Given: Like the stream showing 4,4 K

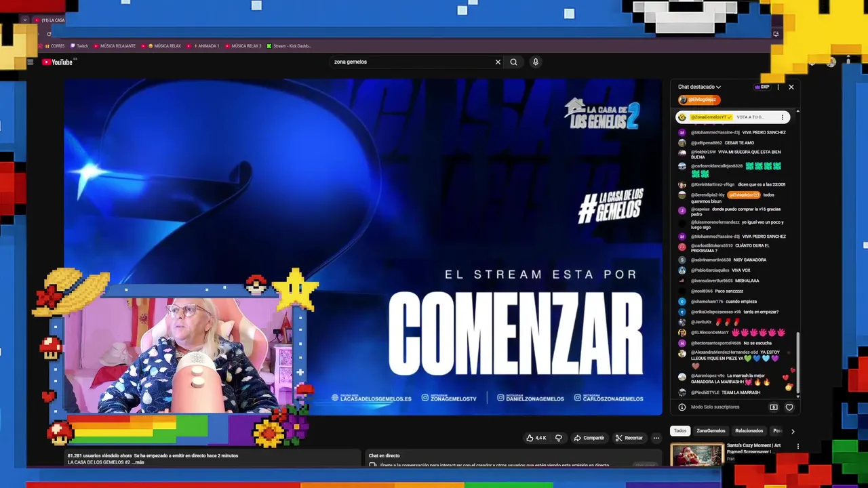Looking at the screenshot, I should (536, 438).
